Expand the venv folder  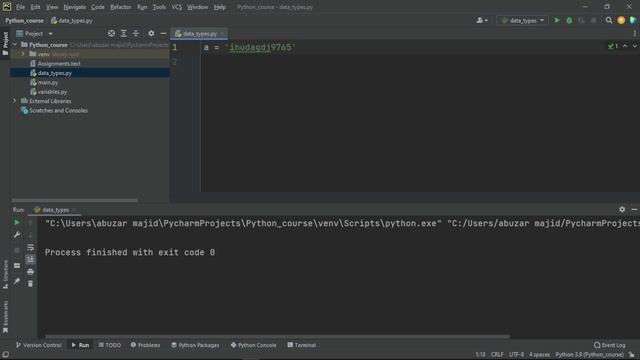pyautogui.click(x=23, y=54)
